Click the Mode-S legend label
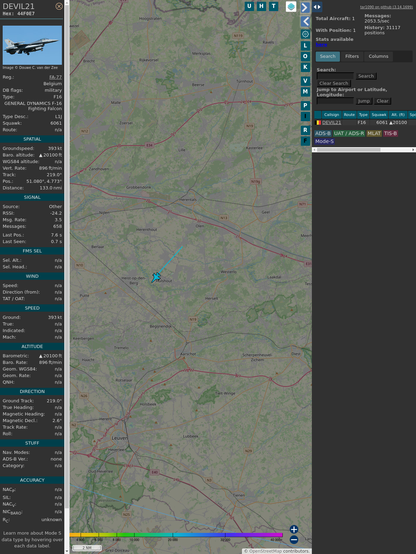 (x=324, y=141)
